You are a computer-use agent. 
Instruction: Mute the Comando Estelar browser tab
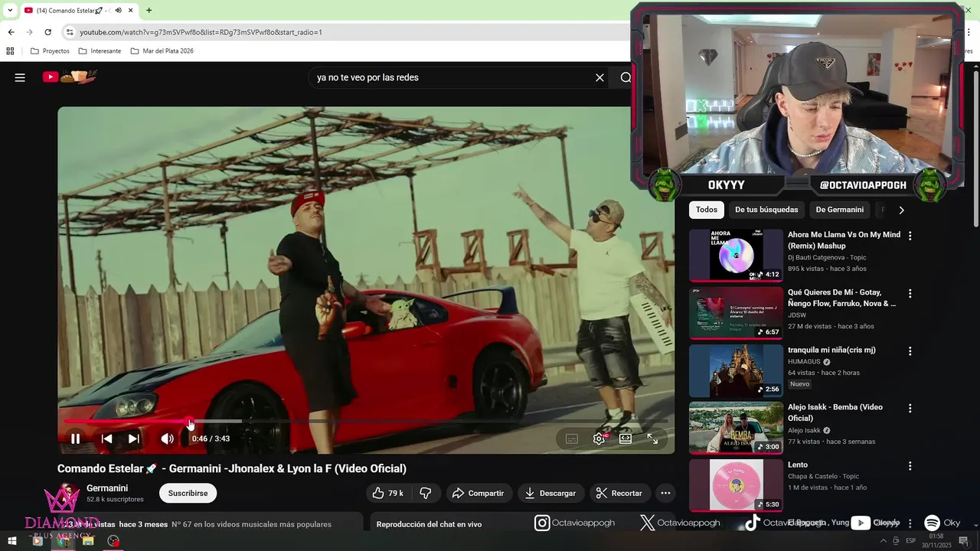pos(119,11)
